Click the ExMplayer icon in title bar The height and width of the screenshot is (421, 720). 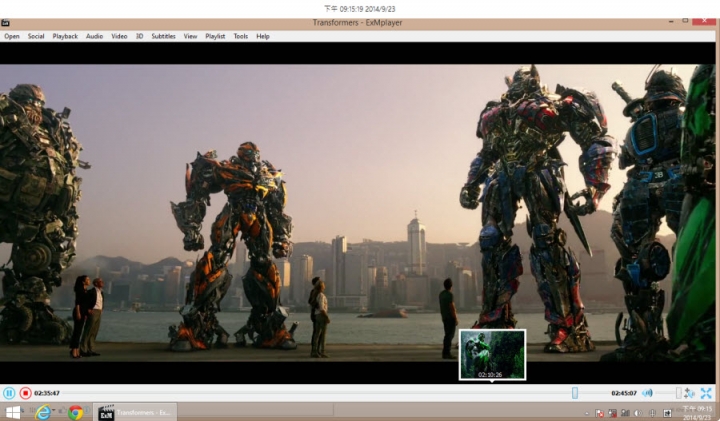click(x=5, y=22)
